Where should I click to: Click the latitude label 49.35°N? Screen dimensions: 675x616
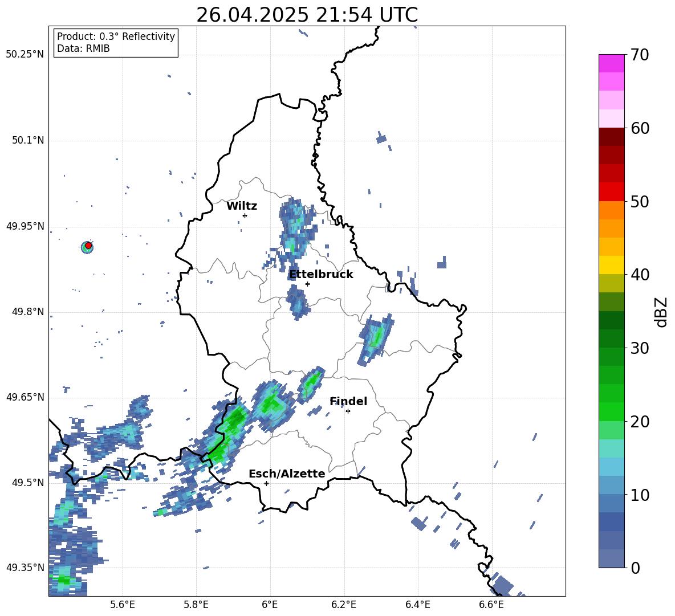(25, 568)
